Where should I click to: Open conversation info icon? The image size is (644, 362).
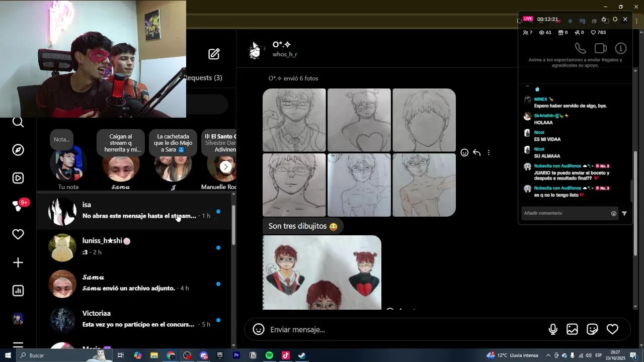tap(621, 48)
